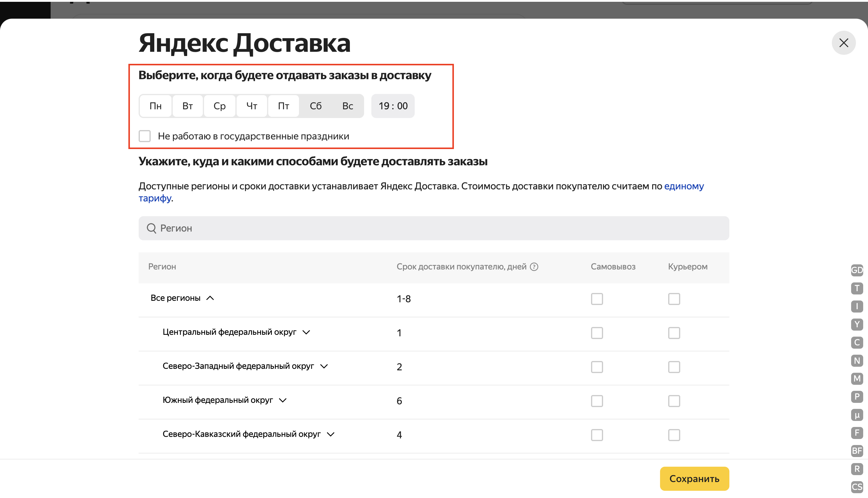Viewport: 868px width, 498px height.
Task: Enable не работаю в государственные праздники
Action: pos(146,136)
